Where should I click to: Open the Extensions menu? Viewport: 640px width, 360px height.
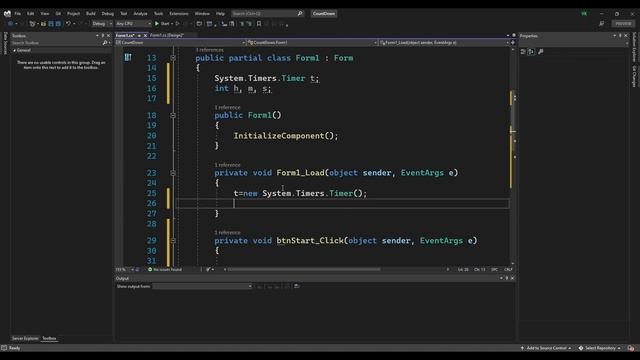(179, 13)
